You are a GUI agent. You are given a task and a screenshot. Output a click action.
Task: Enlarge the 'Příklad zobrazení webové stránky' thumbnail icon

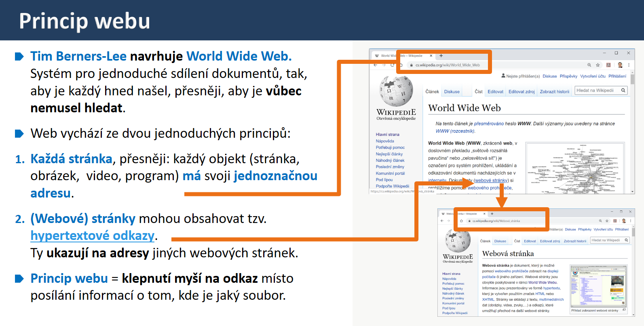(624, 310)
